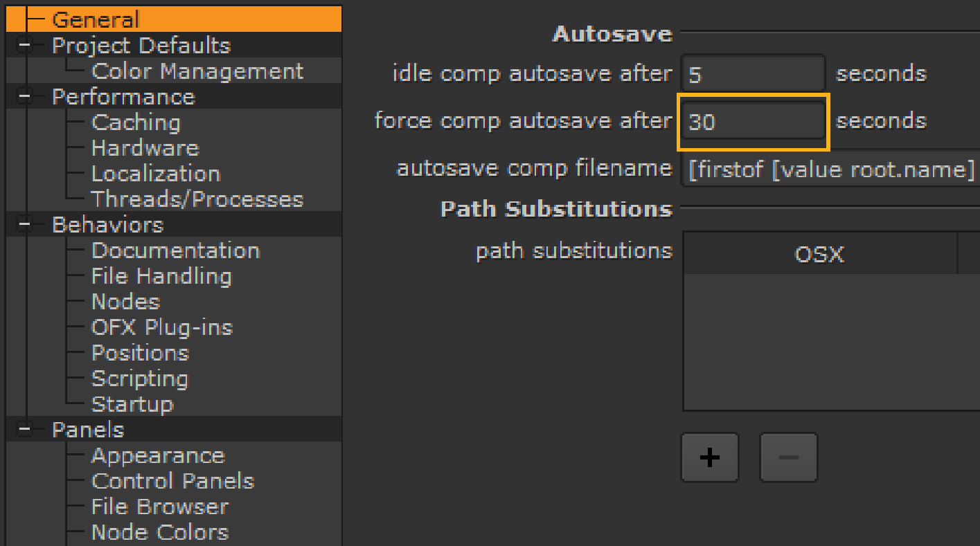Select File Handling in the sidebar

click(161, 276)
